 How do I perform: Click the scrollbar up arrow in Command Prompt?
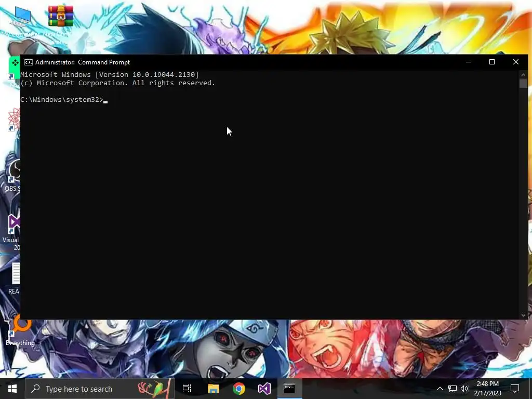[x=523, y=75]
